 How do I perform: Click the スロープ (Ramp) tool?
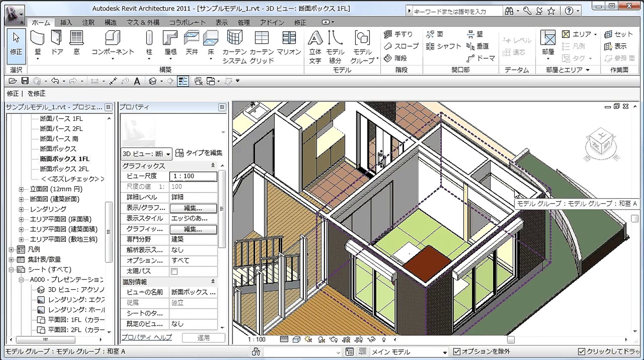tap(401, 46)
